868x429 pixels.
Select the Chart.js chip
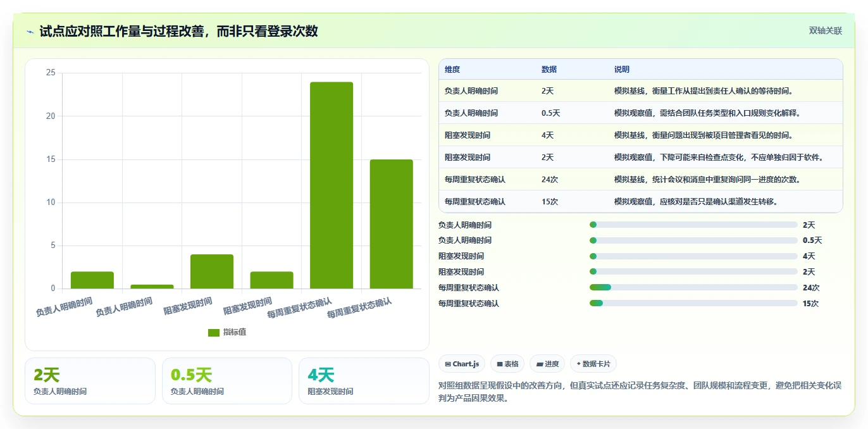coord(462,364)
